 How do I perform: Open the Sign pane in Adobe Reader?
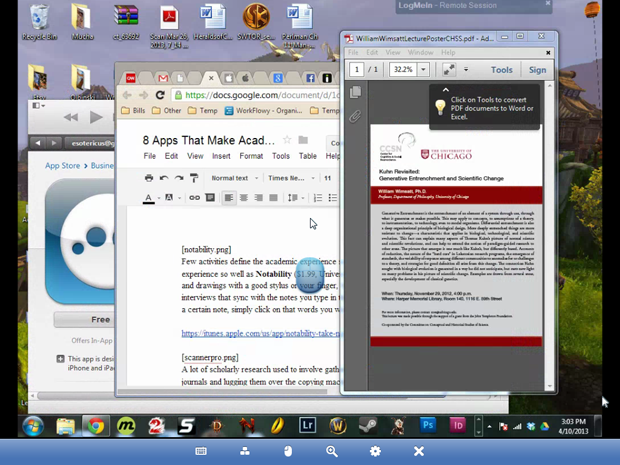click(x=537, y=70)
